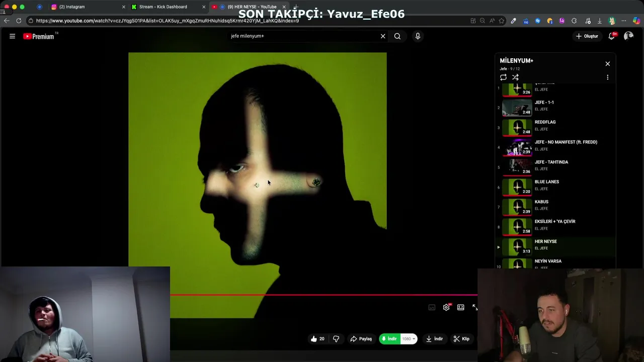Screen dimensions: 644x362
Task: Start voice search with the microphone
Action: click(418, 36)
